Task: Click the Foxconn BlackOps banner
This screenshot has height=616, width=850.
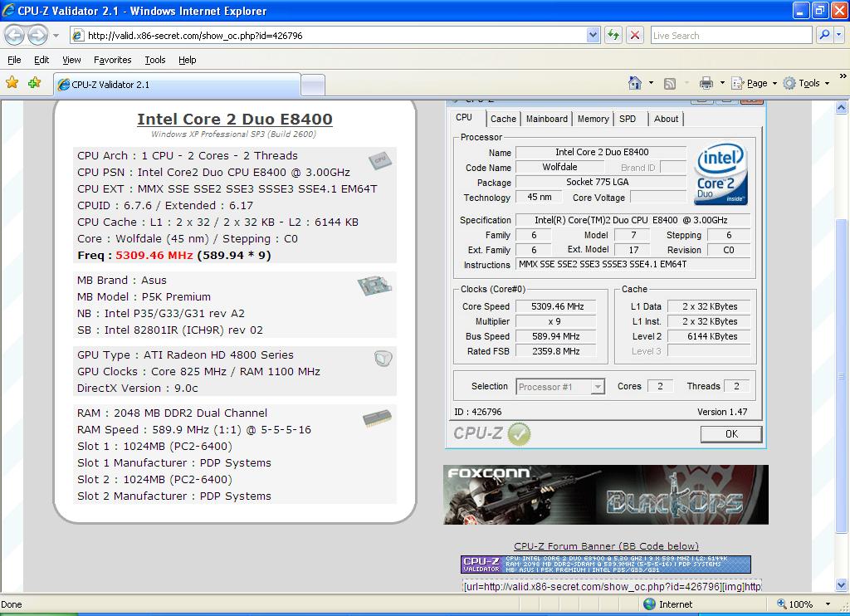Action: click(x=605, y=495)
